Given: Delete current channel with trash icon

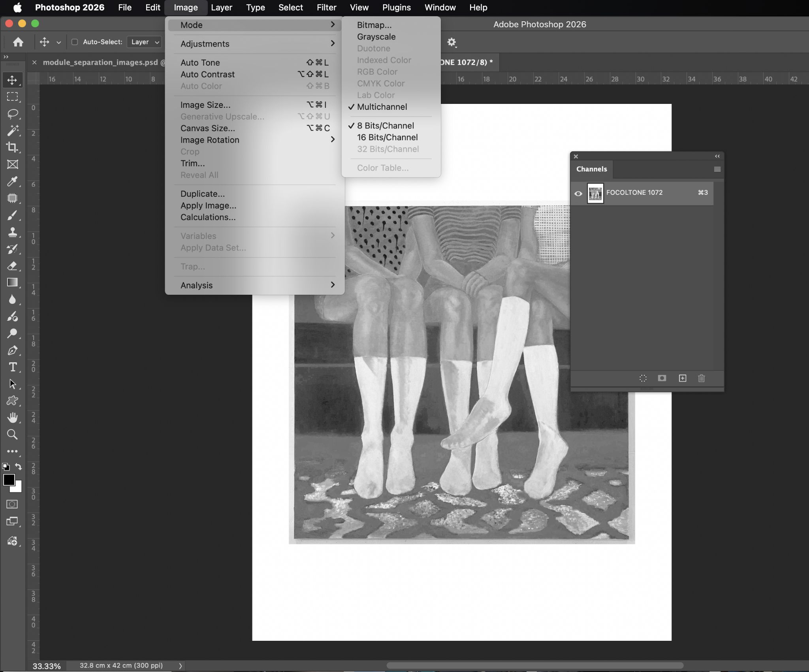Looking at the screenshot, I should pyautogui.click(x=702, y=378).
